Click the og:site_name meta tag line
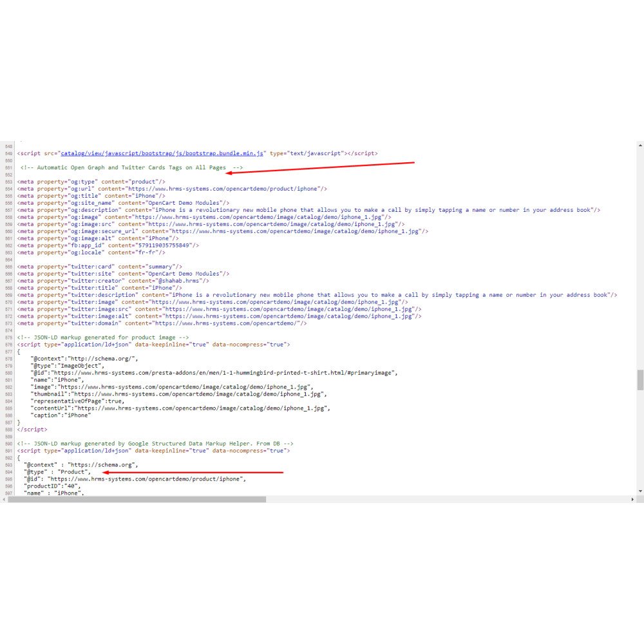The height and width of the screenshot is (644, 644). click(x=123, y=203)
